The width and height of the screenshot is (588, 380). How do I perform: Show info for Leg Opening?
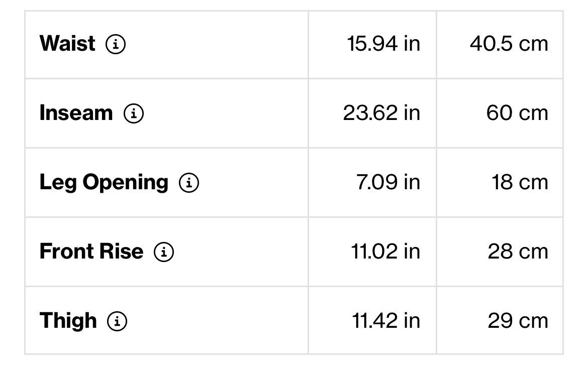coord(189,183)
